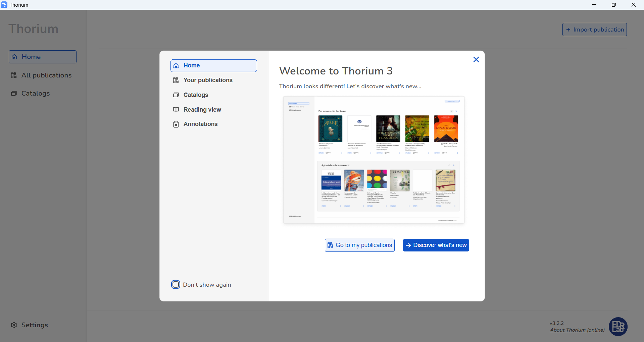Open Settings gear in sidebar
This screenshot has height=342, width=644.
[x=14, y=325]
